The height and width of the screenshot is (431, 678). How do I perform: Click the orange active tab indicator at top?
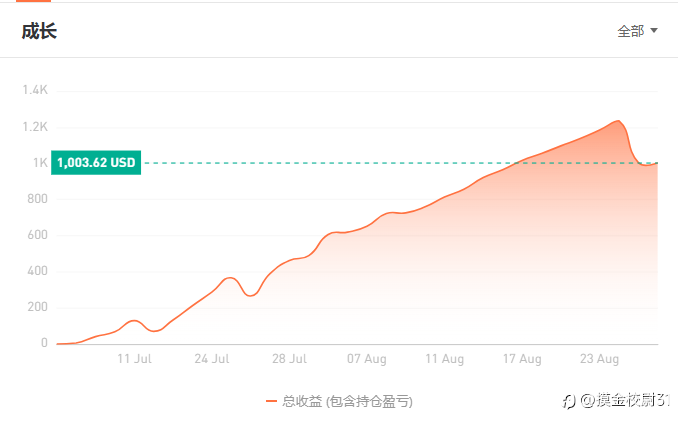coord(33,1)
